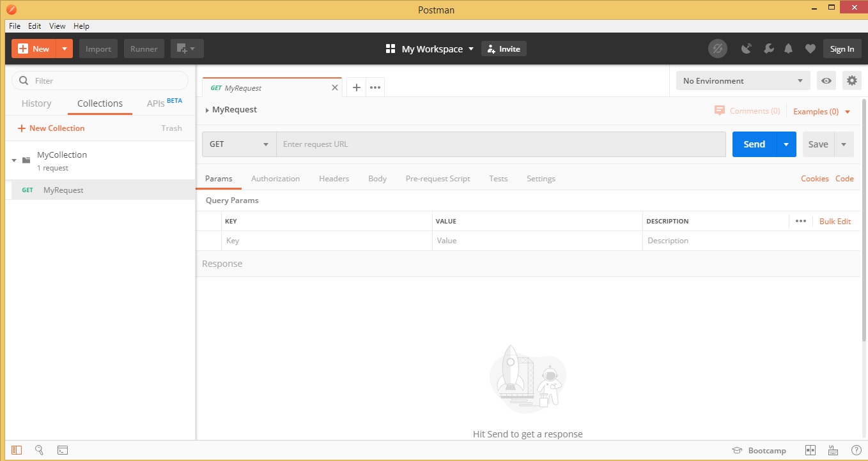Open the GET method dropdown

coord(239,144)
